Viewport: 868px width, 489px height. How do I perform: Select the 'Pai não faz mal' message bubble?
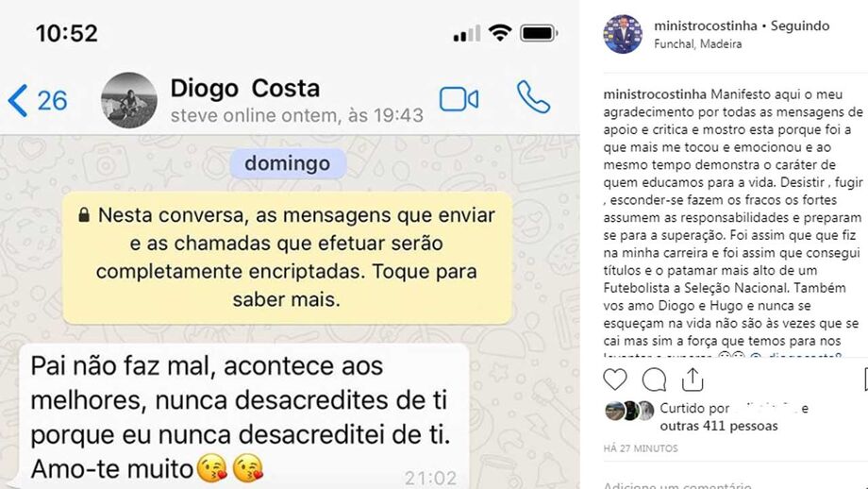244,416
